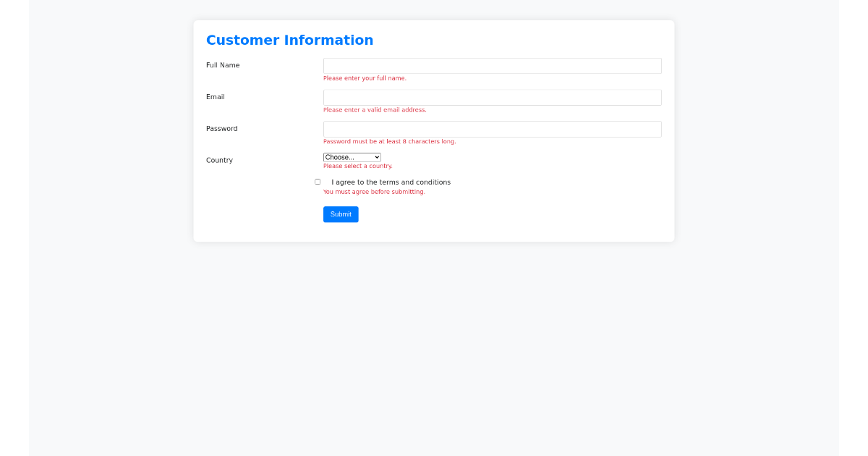Focus the Email input box

[x=492, y=98]
